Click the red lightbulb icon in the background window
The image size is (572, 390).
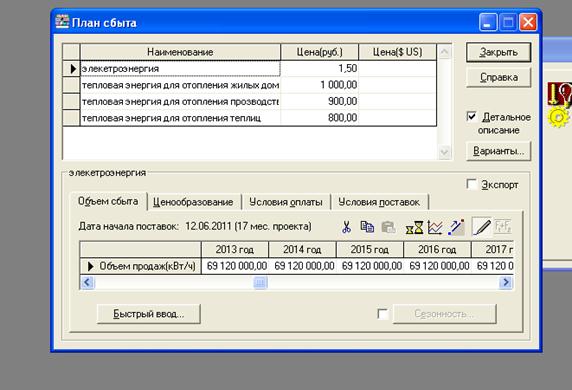pos(559,94)
